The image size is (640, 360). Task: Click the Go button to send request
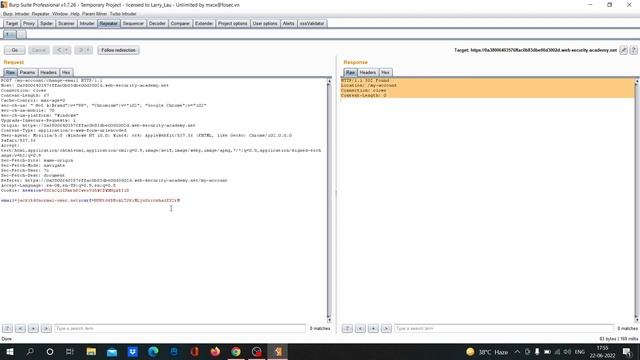15,50
